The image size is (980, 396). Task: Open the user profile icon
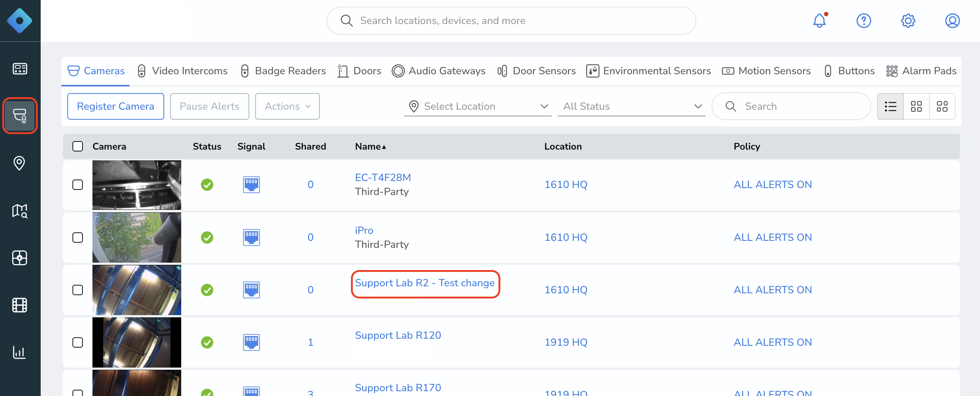(x=952, y=21)
